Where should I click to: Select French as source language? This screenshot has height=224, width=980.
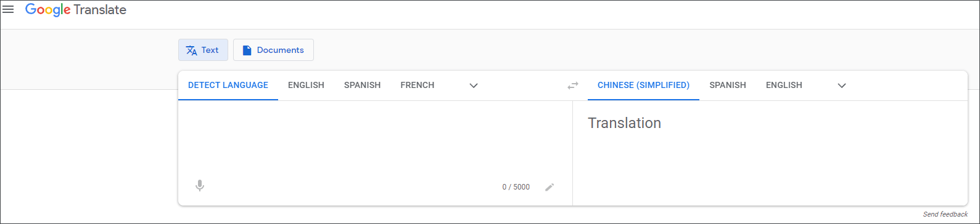(x=418, y=86)
